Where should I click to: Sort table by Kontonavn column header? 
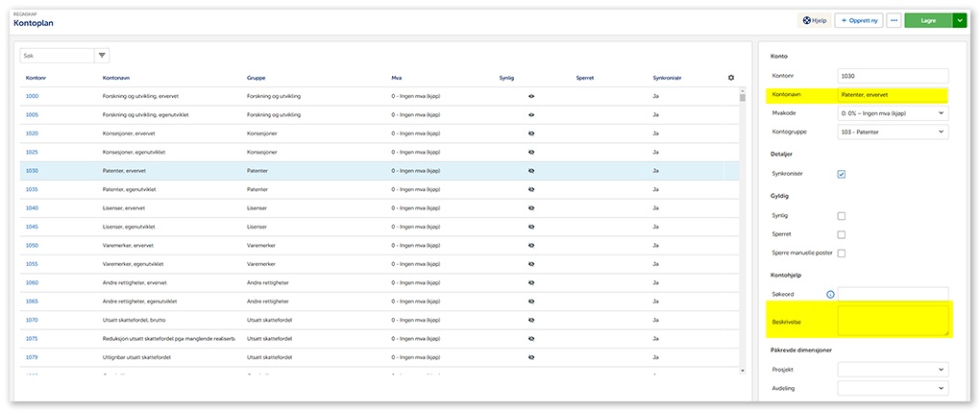coord(117,77)
